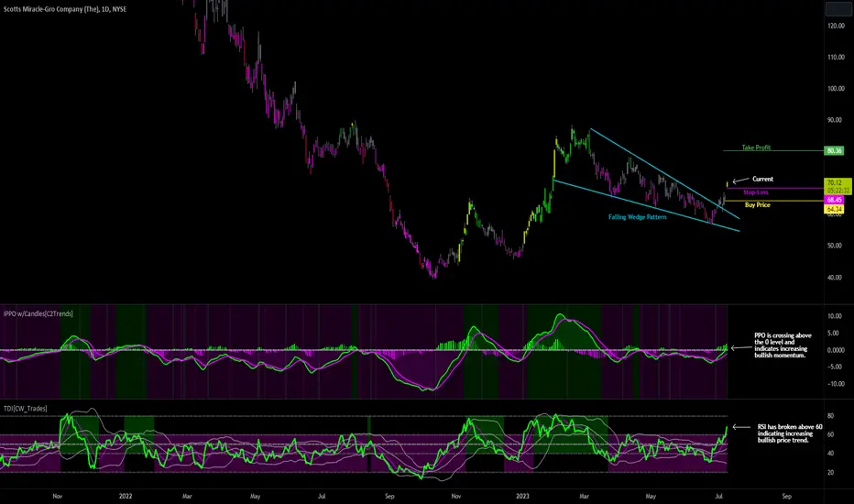
Task: Click the 120.00 price axis label
Action: tap(836, 26)
